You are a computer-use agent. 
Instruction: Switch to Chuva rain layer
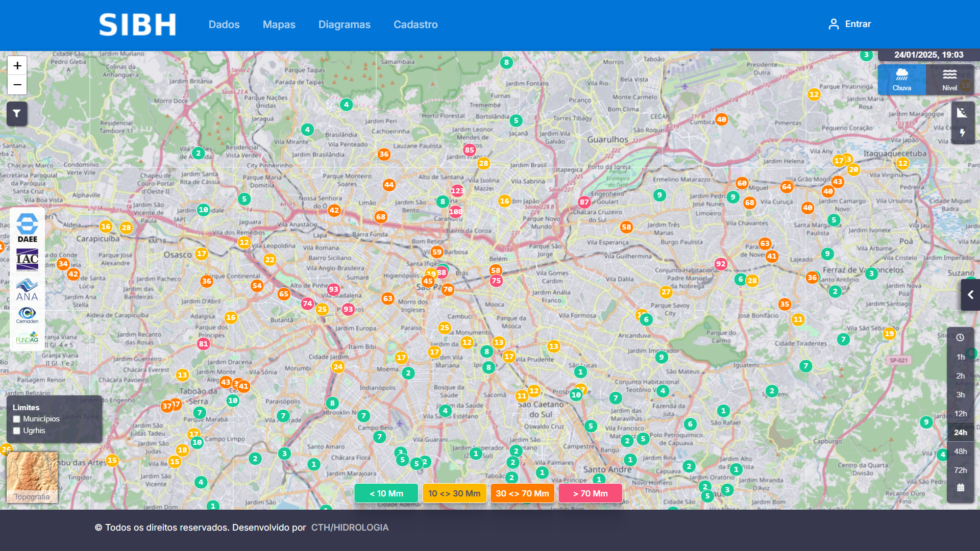(x=901, y=80)
